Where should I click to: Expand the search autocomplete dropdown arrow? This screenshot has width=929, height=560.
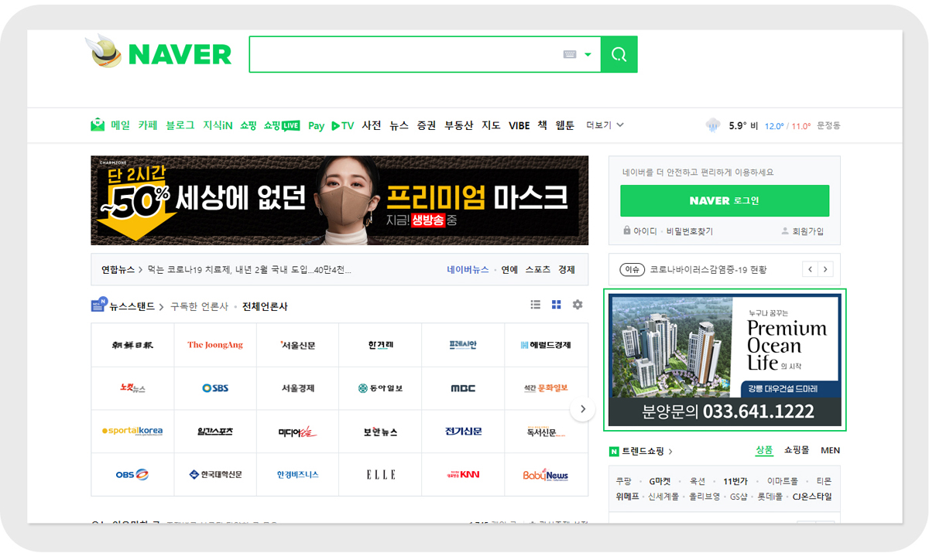pyautogui.click(x=588, y=54)
